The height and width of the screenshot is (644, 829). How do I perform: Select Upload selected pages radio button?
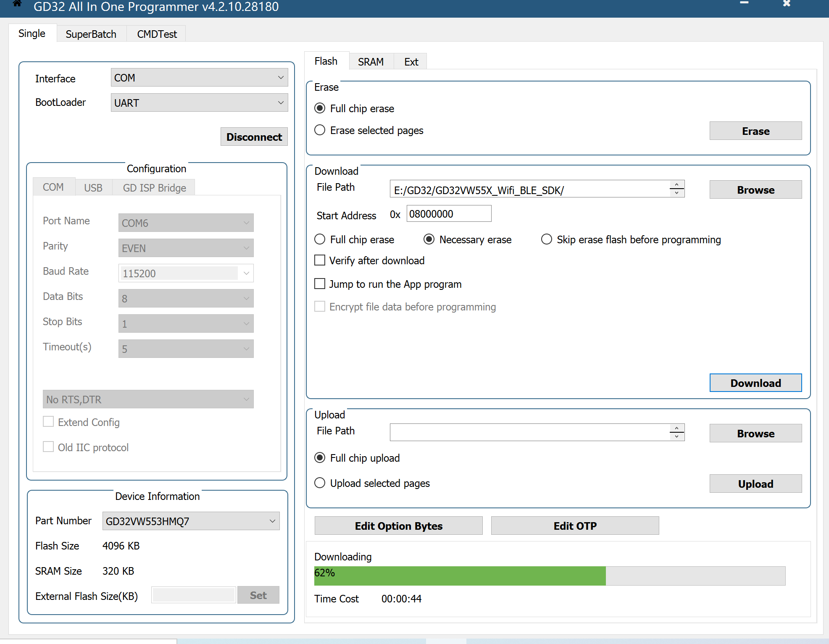320,483
